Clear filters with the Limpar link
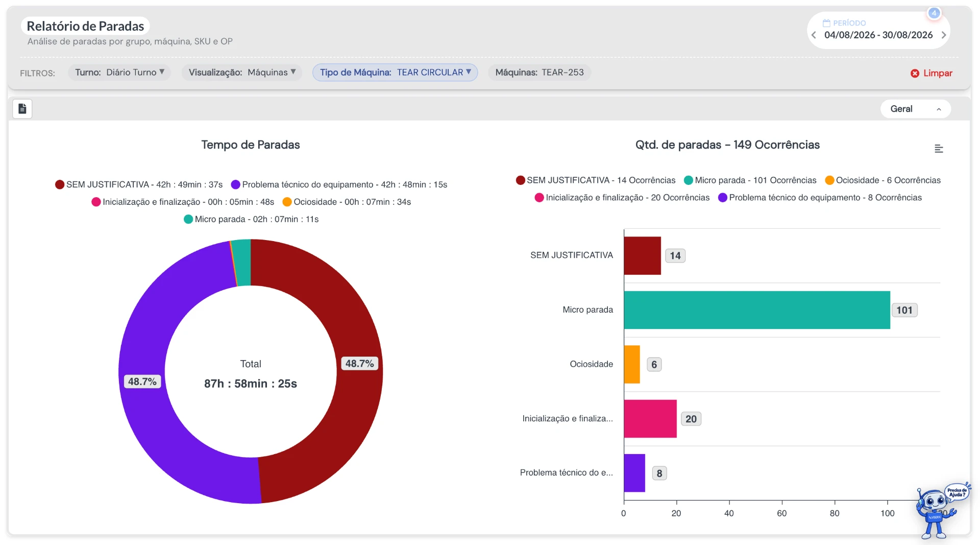Image resolution: width=980 pixels, height=545 pixels. pos(938,73)
